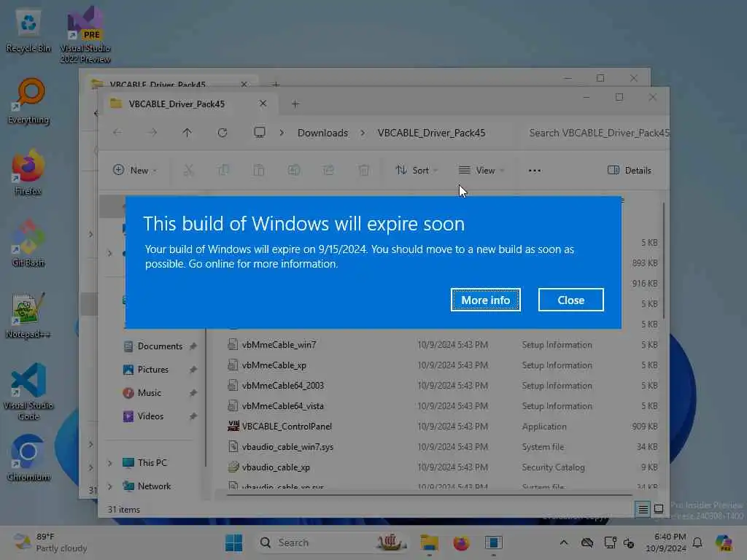Open Videos in the navigation pane
Viewport: 747px width, 560px height.
(x=150, y=416)
